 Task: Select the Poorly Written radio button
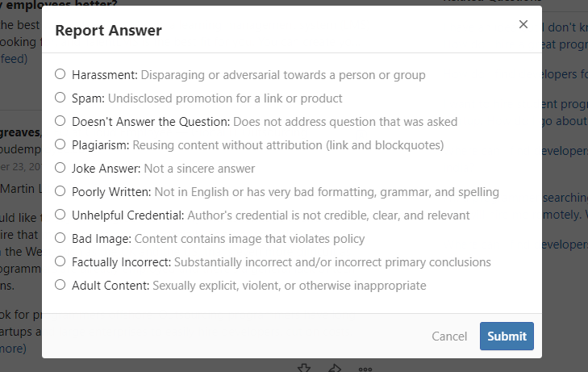[x=60, y=191]
